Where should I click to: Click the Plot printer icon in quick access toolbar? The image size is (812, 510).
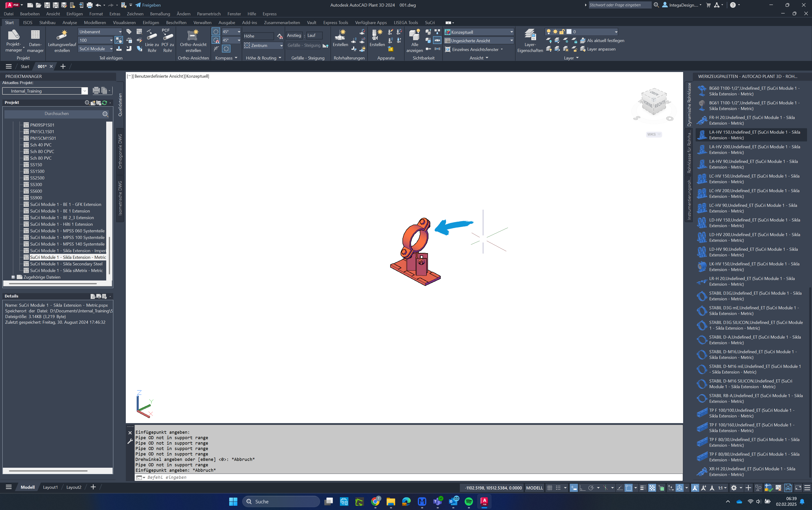pyautogui.click(x=89, y=5)
